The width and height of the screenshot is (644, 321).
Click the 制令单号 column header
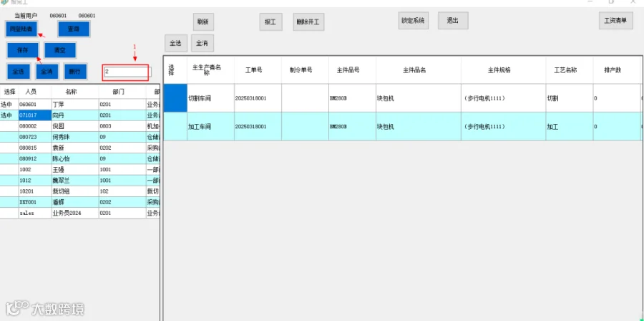[x=305, y=70]
